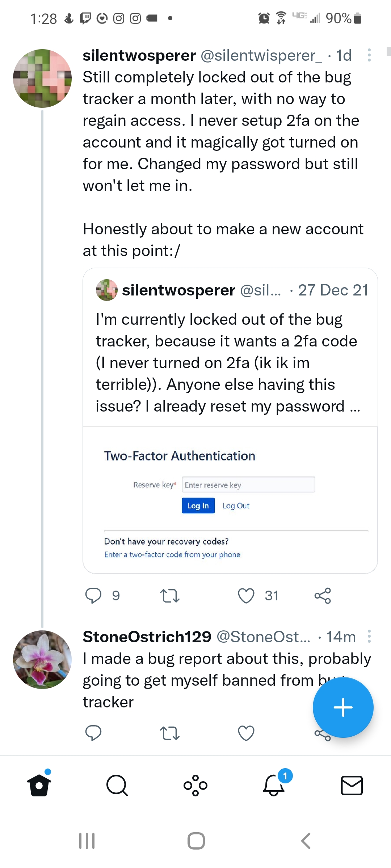Reply to StoneOstrich129's tweet

pos(93,733)
